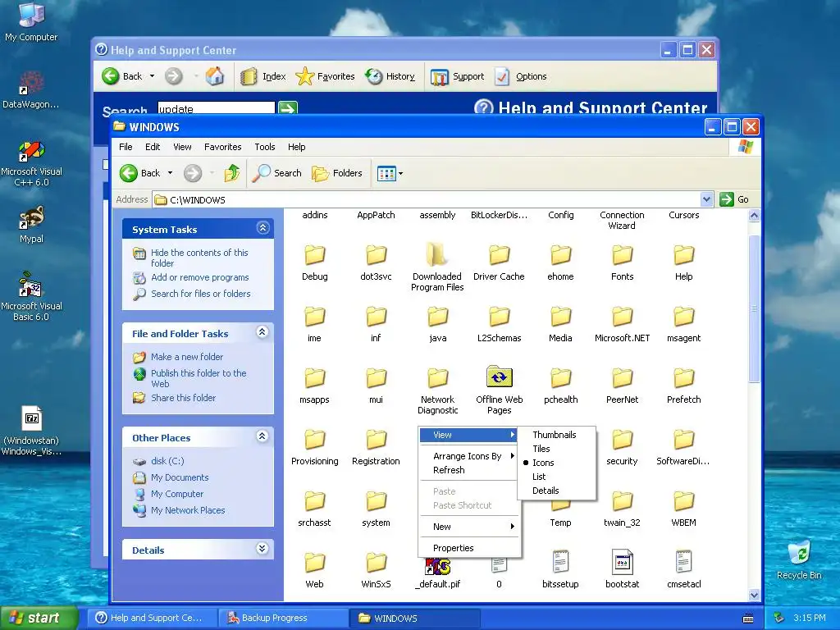This screenshot has height=630, width=840.
Task: Open the Views button dropdown arrow
Action: point(400,173)
